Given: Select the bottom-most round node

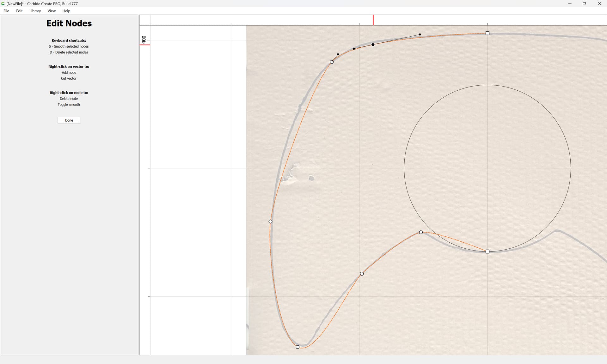Looking at the screenshot, I should (x=297, y=347).
